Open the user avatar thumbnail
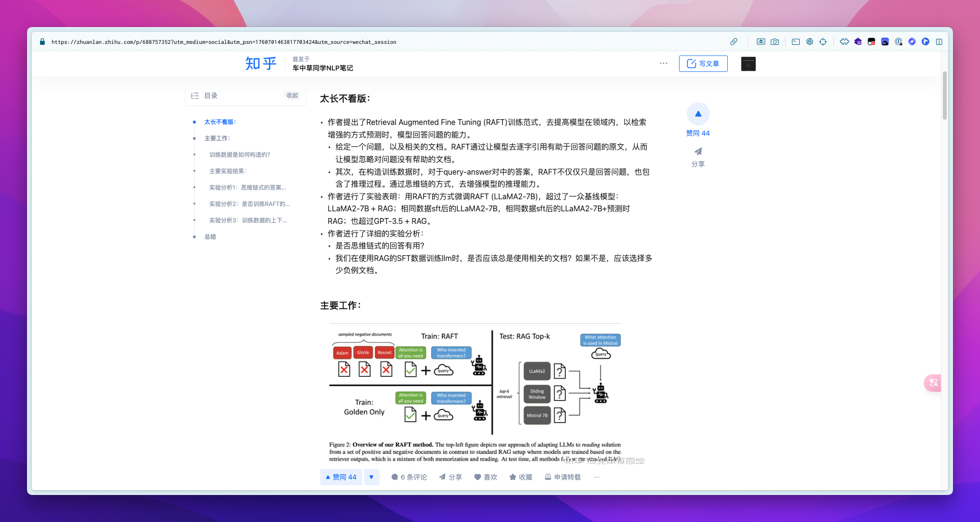Image resolution: width=980 pixels, height=522 pixels. click(x=748, y=64)
